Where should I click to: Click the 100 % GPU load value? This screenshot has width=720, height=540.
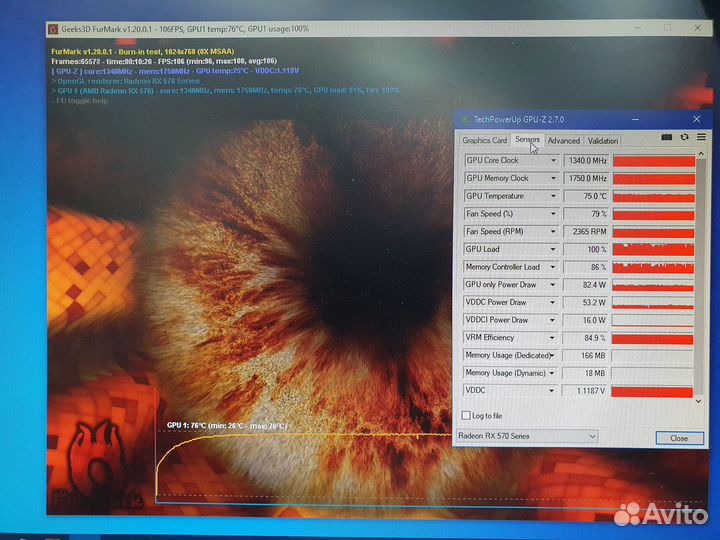586,249
